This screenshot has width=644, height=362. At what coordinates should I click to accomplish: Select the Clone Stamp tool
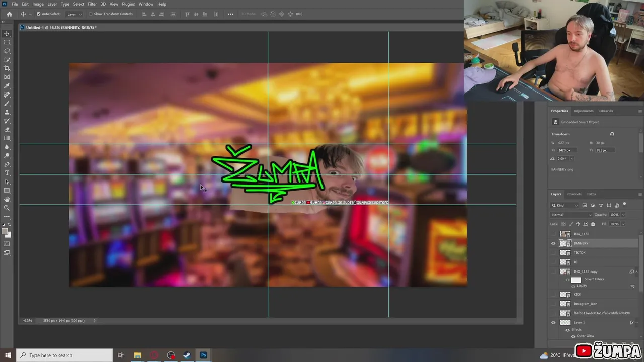(x=7, y=112)
